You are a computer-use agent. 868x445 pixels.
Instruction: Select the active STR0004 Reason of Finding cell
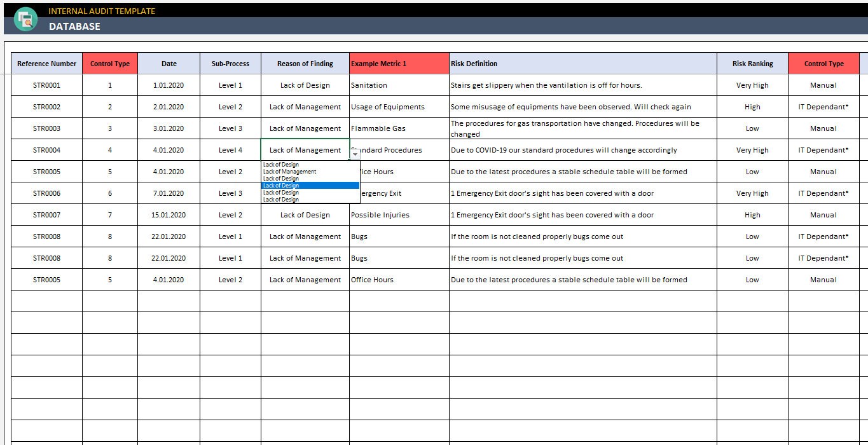pyautogui.click(x=305, y=150)
